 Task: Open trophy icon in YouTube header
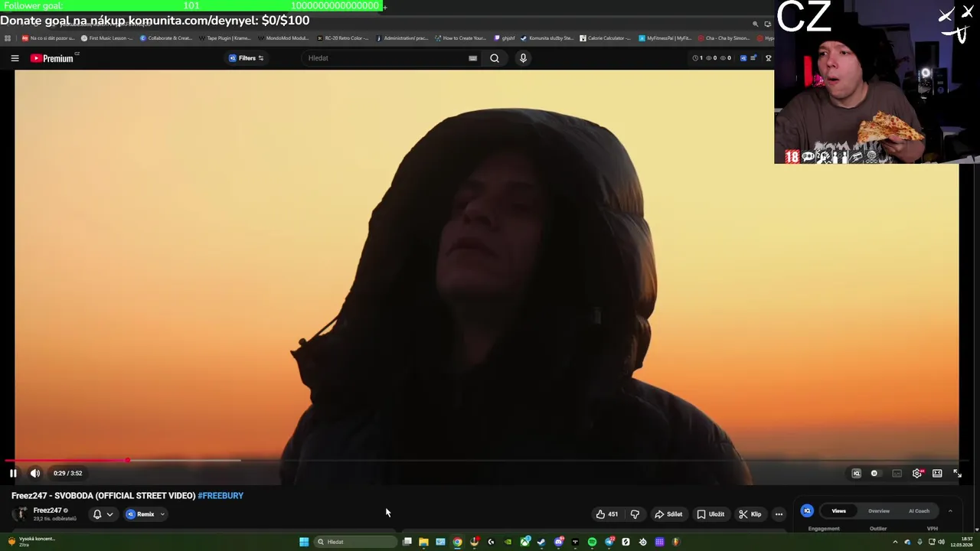768,58
